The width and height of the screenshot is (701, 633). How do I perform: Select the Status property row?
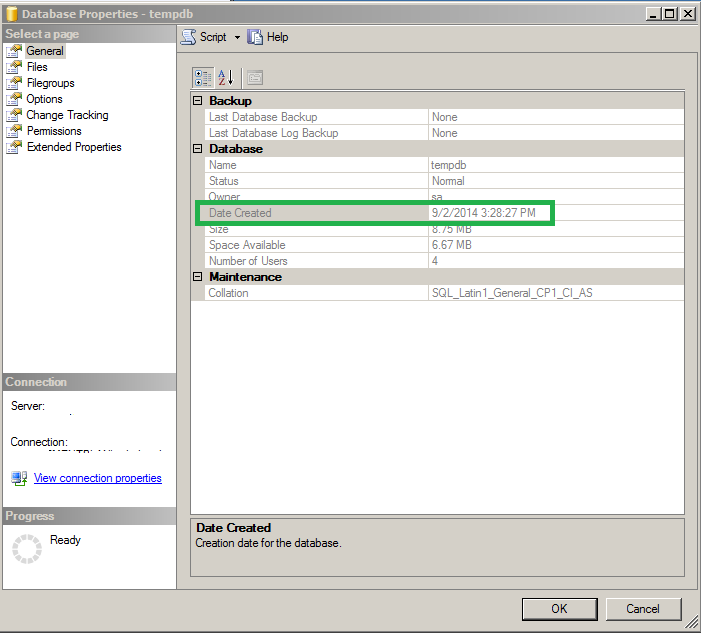pos(444,181)
